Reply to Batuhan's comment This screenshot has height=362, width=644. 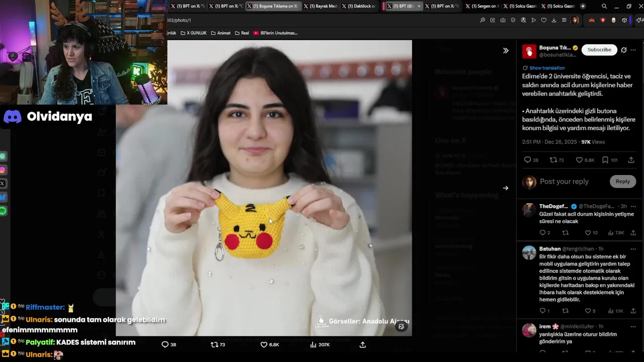coord(542,311)
